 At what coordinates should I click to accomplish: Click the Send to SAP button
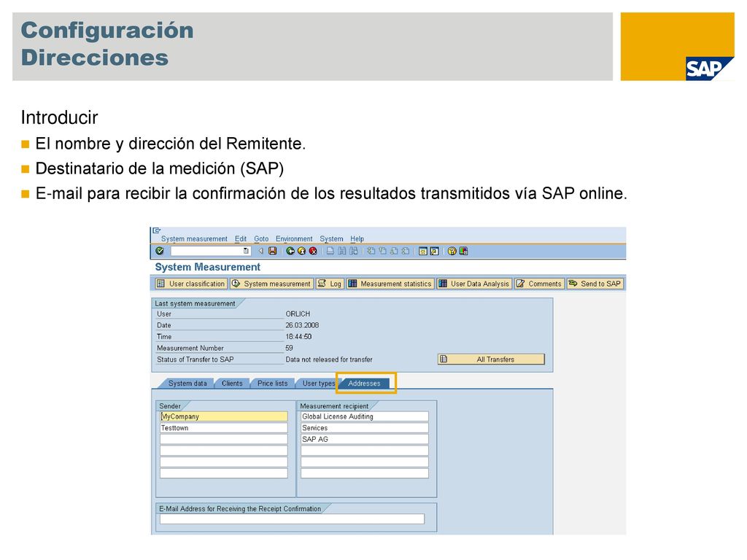(x=595, y=284)
